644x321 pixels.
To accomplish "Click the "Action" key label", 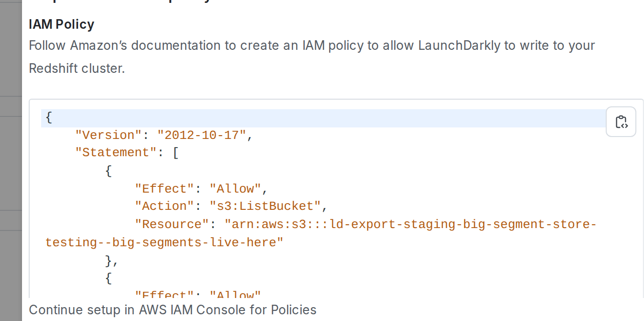I will click(x=164, y=206).
